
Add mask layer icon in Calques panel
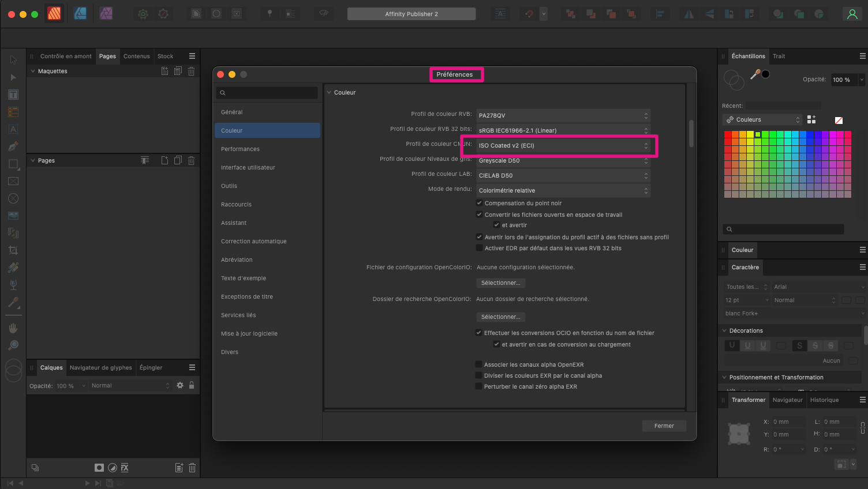(99, 468)
